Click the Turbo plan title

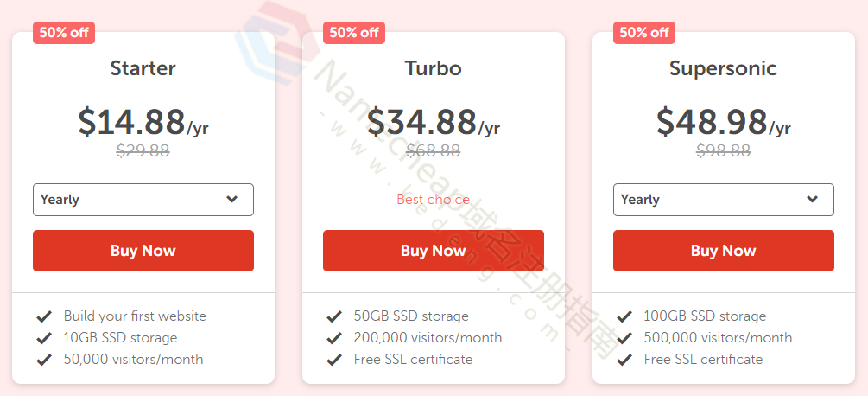[x=433, y=68]
